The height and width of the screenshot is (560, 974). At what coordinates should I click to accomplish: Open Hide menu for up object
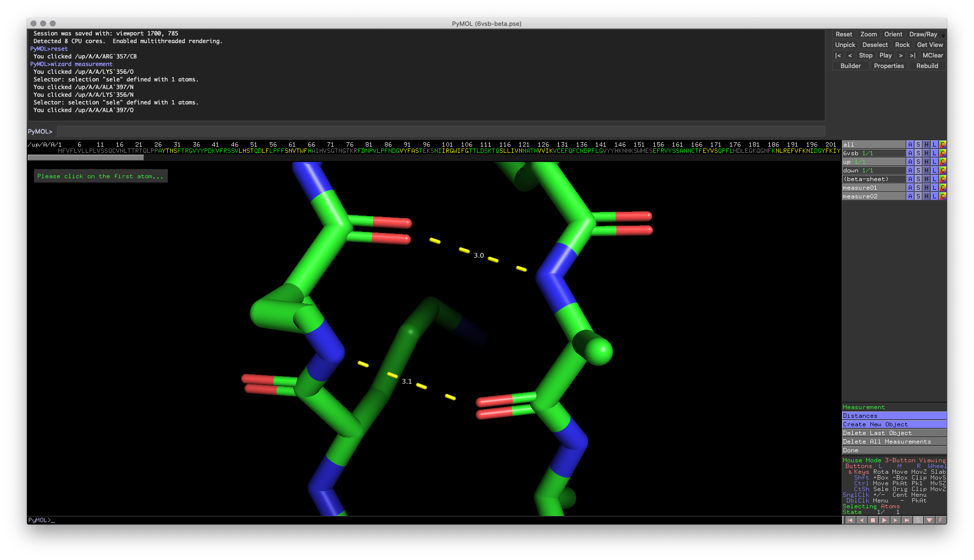point(926,162)
